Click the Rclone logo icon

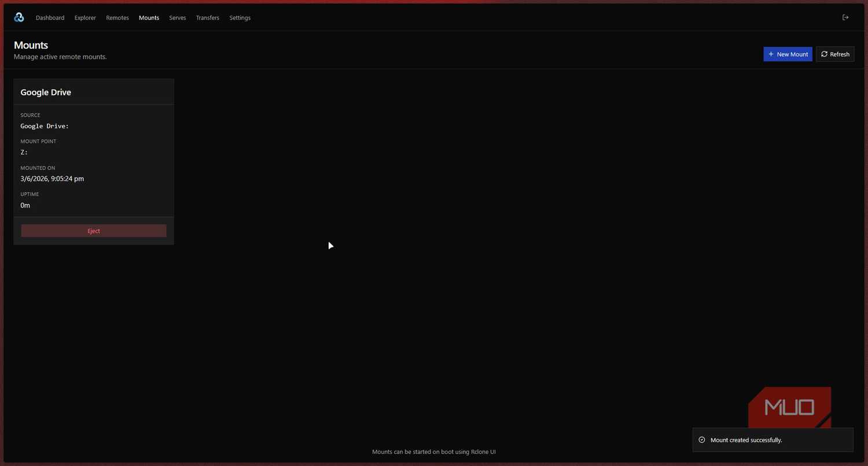pos(19,17)
